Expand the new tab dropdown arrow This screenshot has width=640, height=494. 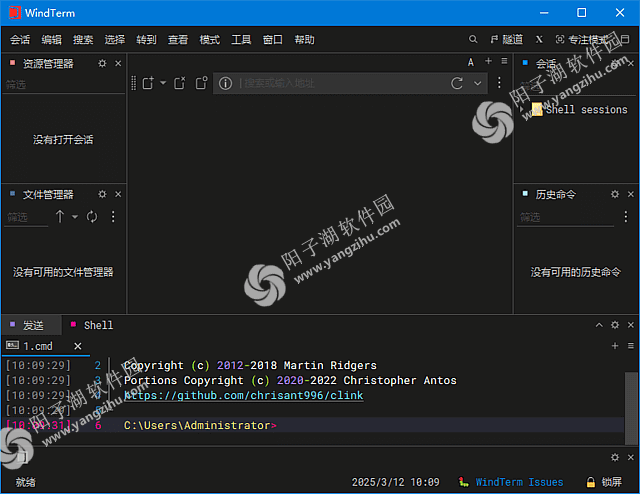pos(163,83)
